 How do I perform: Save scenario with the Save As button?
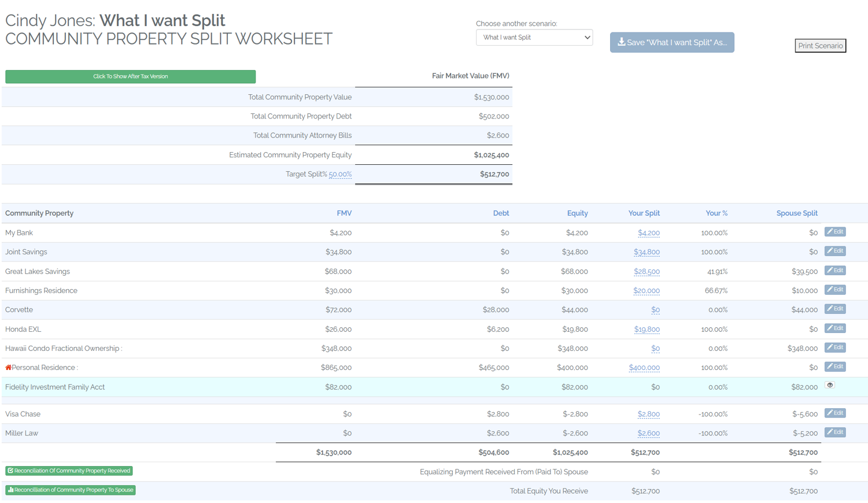coord(671,42)
